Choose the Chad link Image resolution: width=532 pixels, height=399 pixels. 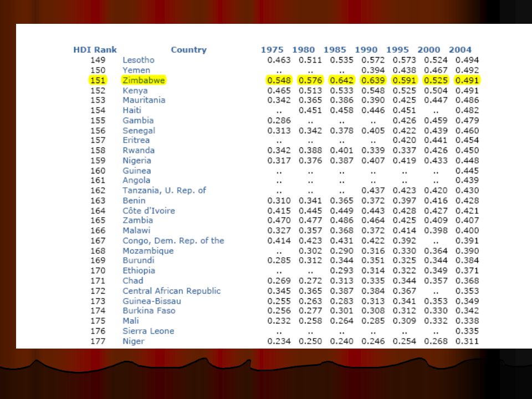pos(132,280)
